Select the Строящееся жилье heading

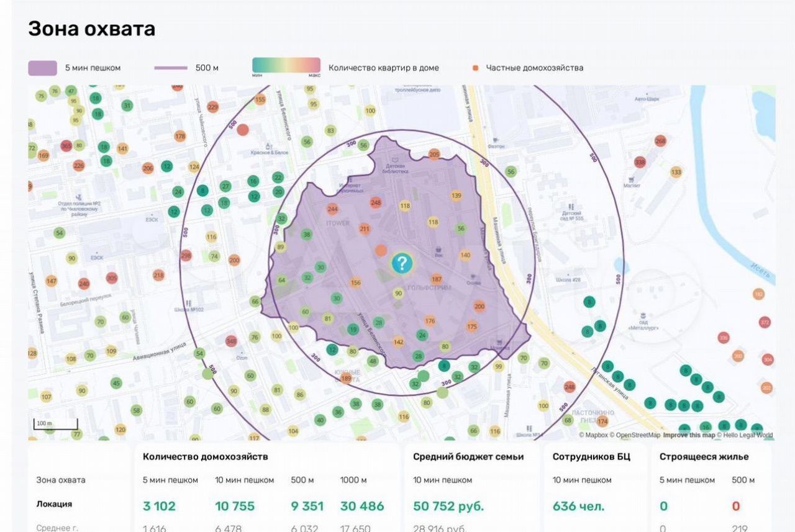704,457
